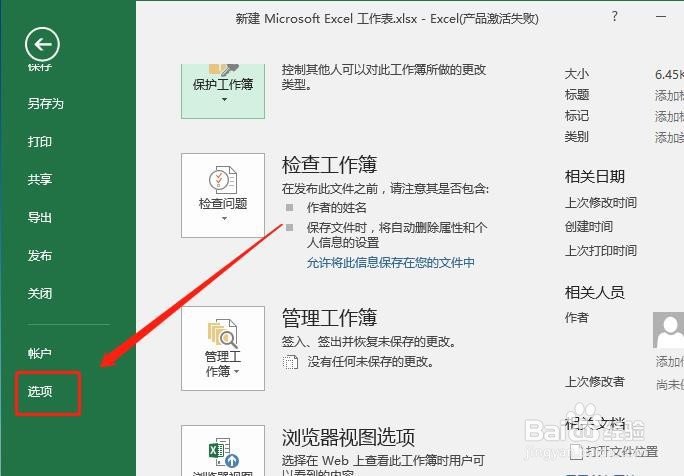Choose Export (导出) from the sidebar

click(x=40, y=217)
